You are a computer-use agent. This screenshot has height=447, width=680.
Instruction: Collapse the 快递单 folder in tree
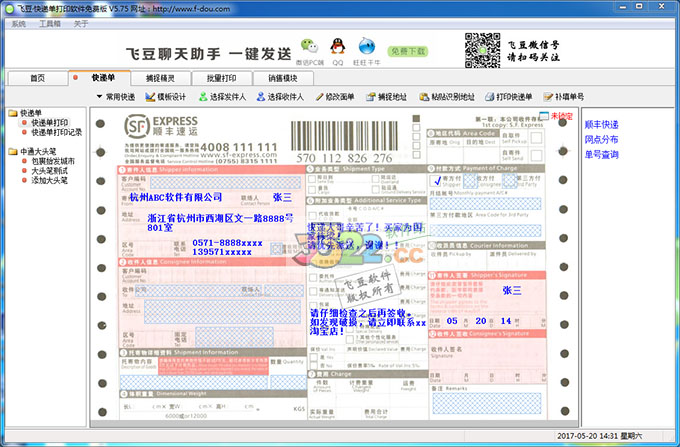pyautogui.click(x=11, y=113)
